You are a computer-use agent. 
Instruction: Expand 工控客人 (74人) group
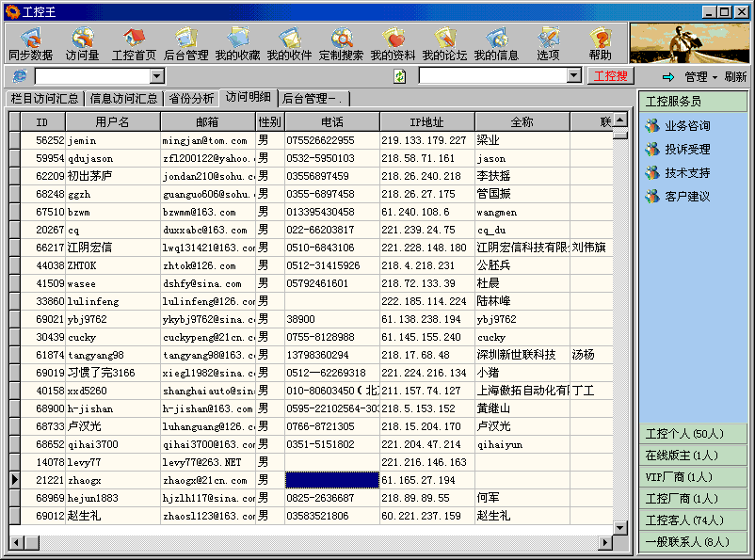(684, 520)
